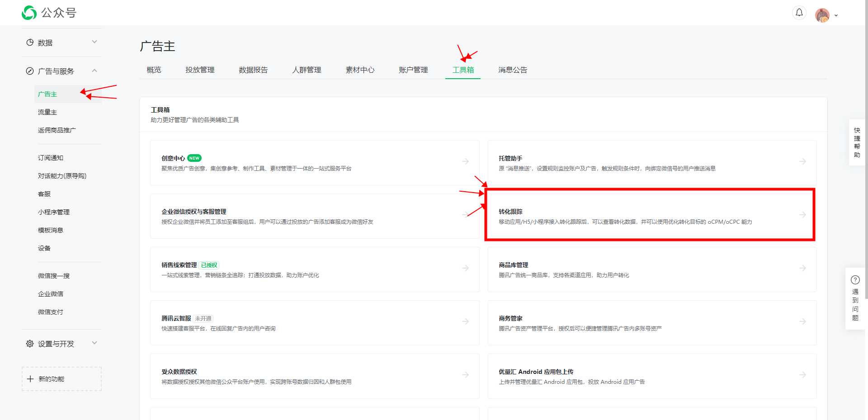This screenshot has width=868, height=420.
Task: Open 微信支付 in the sidebar
Action: tap(51, 312)
